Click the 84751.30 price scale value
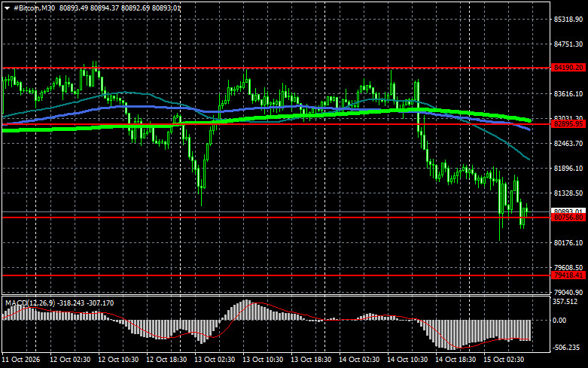 [568, 44]
